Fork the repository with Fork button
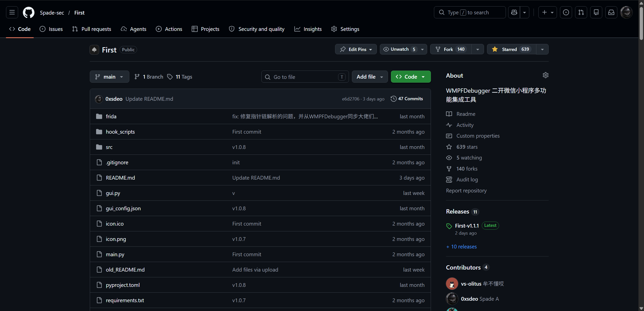Screen dimensions: 644x311 click(451, 49)
